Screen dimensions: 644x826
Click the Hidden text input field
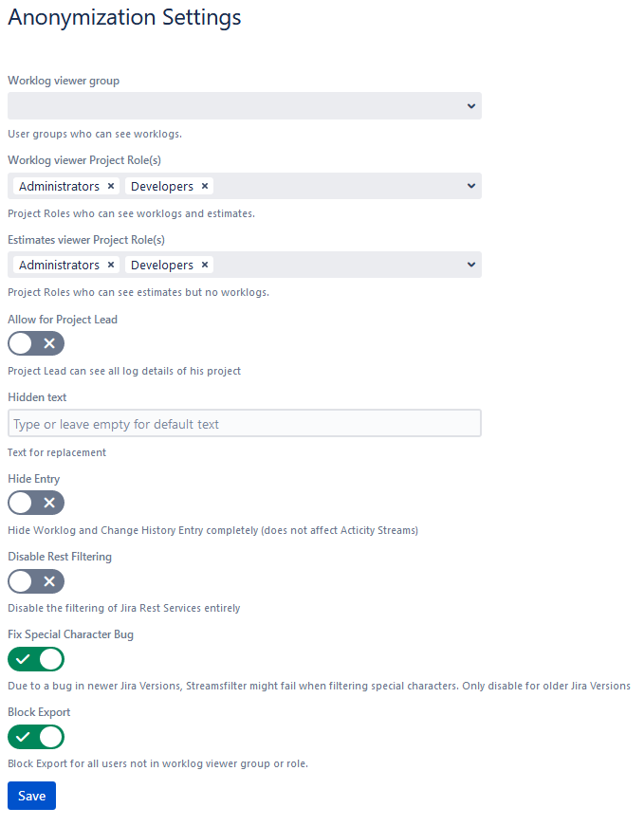(x=245, y=424)
